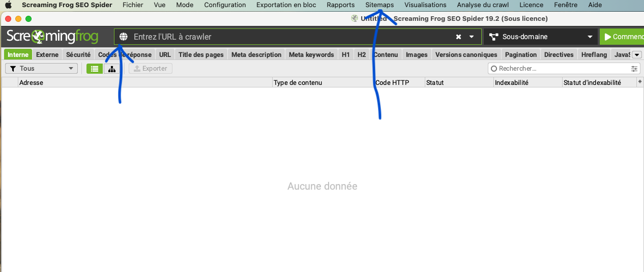Open the Mode menu
The height and width of the screenshot is (272, 644).
pos(185,5)
